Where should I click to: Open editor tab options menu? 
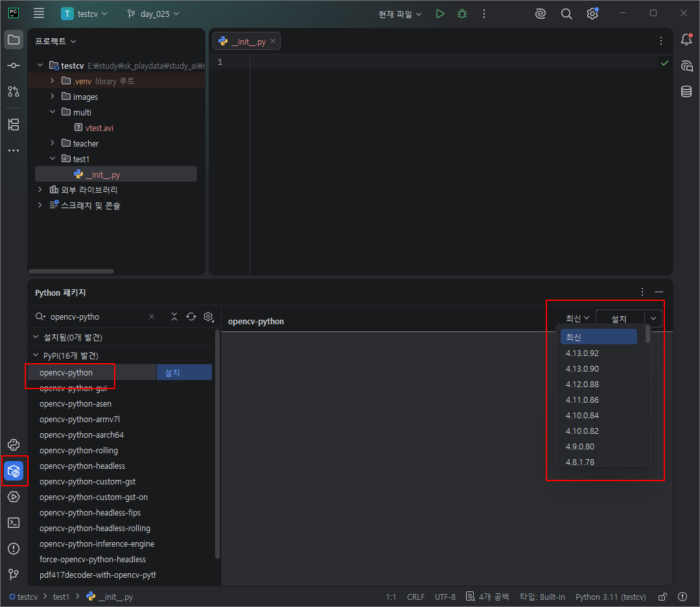(661, 41)
